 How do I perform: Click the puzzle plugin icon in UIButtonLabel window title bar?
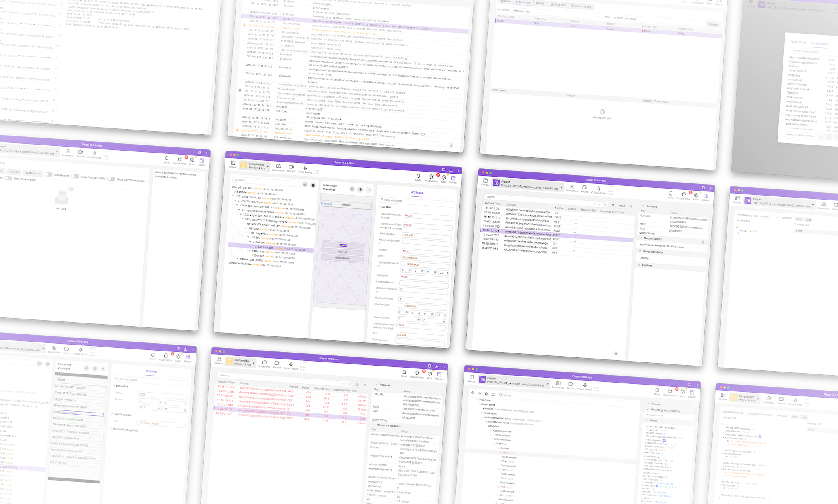coord(443,170)
